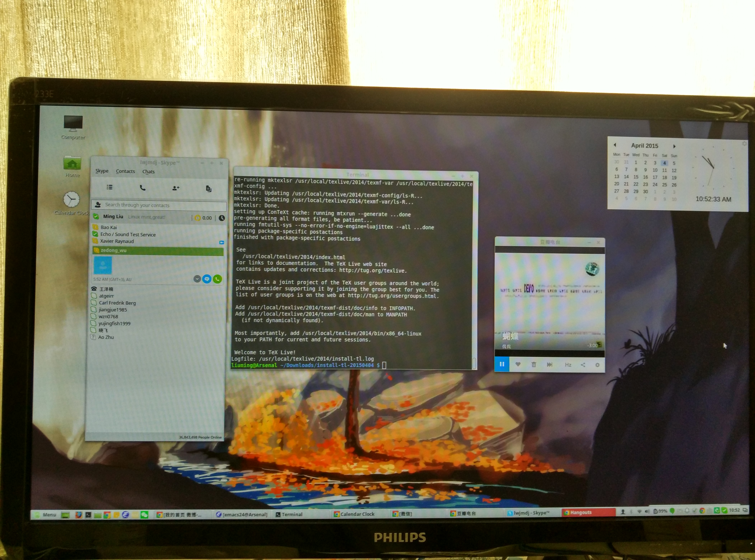
Task: Open the Skype history clock icon
Action: tap(222, 218)
